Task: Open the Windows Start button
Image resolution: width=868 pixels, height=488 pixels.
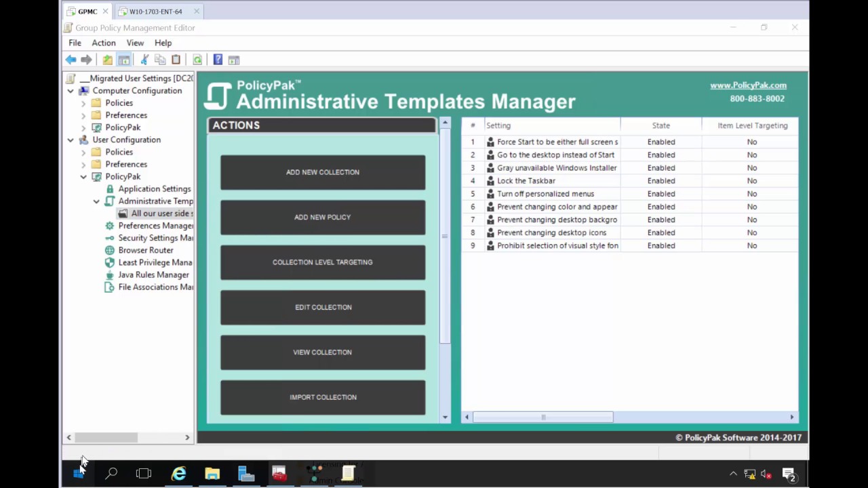Action: (78, 474)
